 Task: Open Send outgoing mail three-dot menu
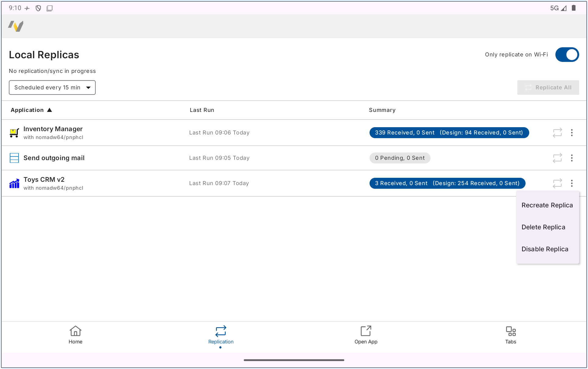[572, 158]
